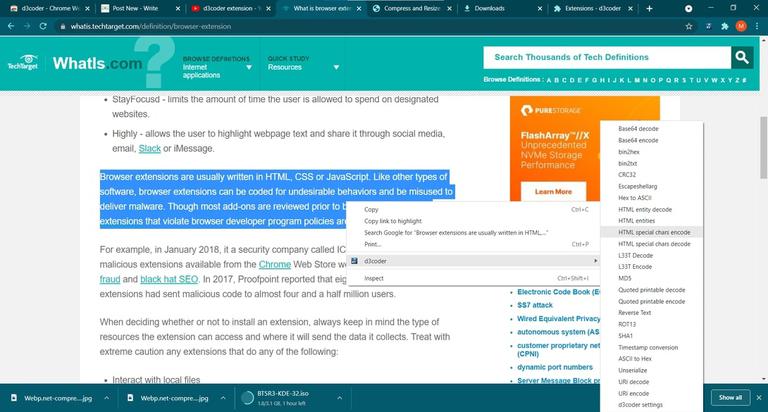Open the first Webp.net-compre jpg download

[x=53, y=398]
